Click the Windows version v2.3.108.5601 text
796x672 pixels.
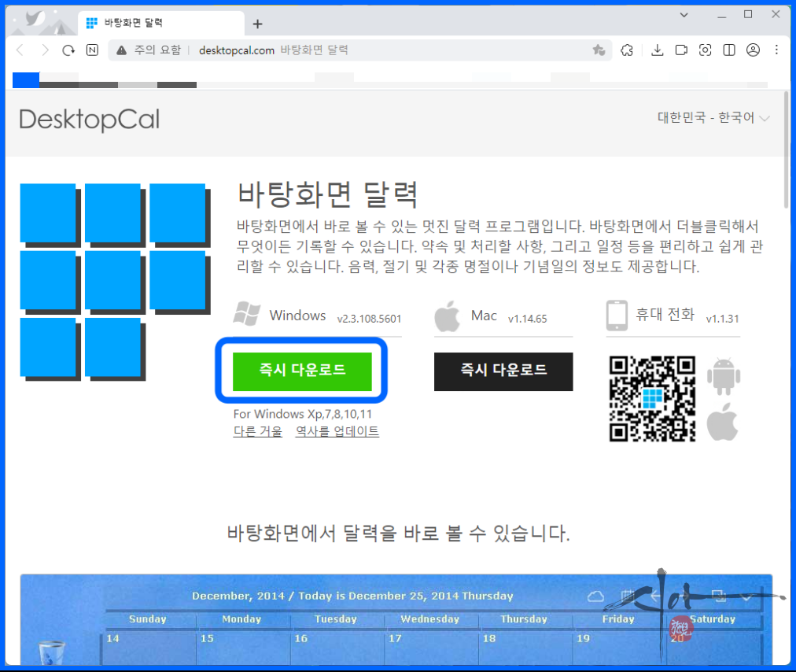[369, 319]
